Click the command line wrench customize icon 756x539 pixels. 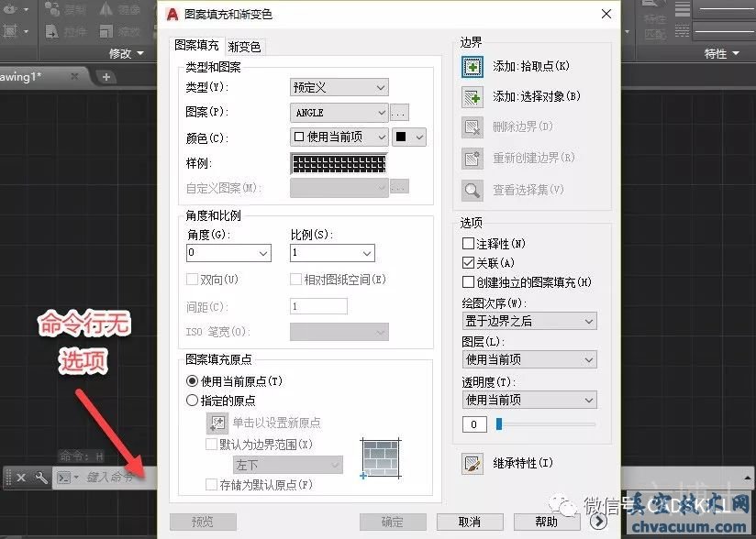click(x=40, y=478)
